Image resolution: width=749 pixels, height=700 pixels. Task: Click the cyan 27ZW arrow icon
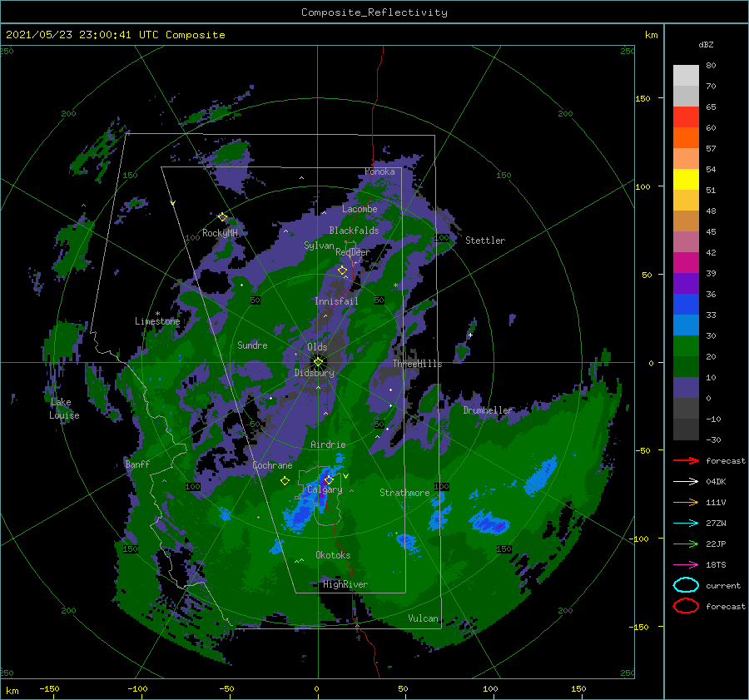(x=686, y=524)
